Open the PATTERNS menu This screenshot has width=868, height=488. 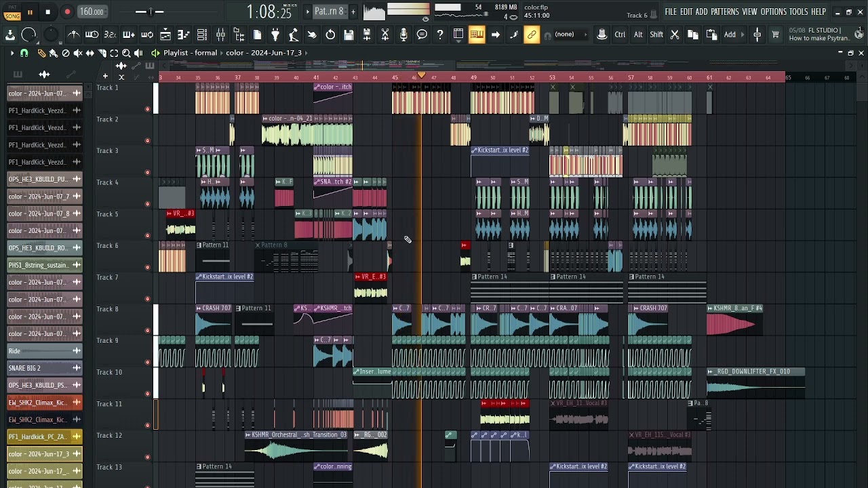pos(725,12)
